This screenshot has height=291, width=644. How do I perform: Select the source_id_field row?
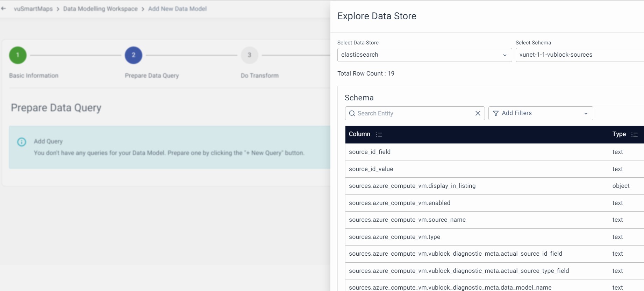[x=370, y=152]
